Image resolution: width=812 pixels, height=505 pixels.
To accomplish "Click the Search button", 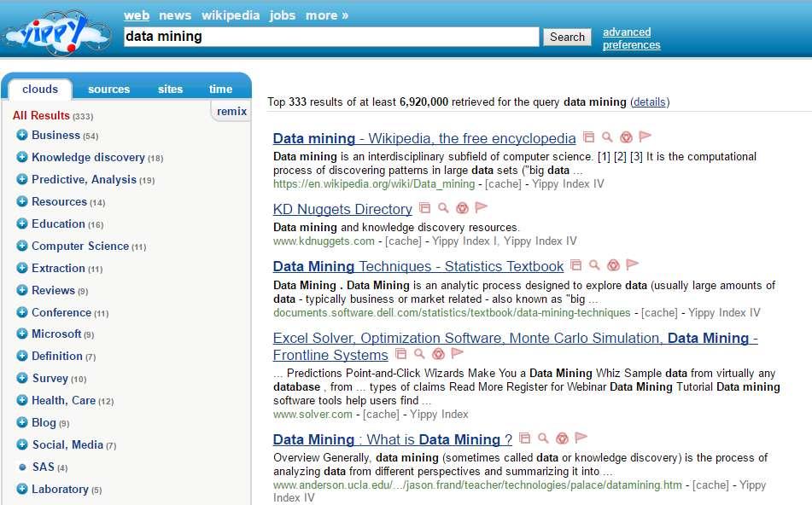I will (567, 37).
